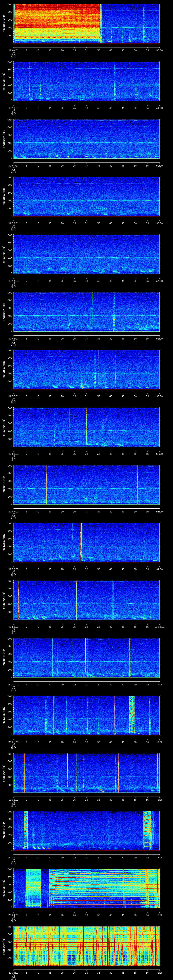Screen dimensions: 173x980
Task: Click the spectrogram panel starting at 19:57:00
Action: (87, 485)
